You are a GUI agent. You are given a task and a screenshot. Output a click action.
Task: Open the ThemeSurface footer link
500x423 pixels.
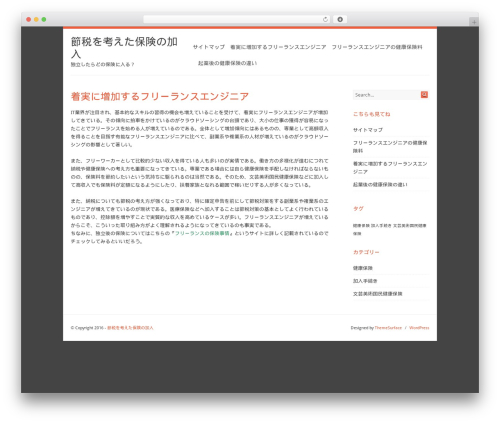pyautogui.click(x=388, y=328)
